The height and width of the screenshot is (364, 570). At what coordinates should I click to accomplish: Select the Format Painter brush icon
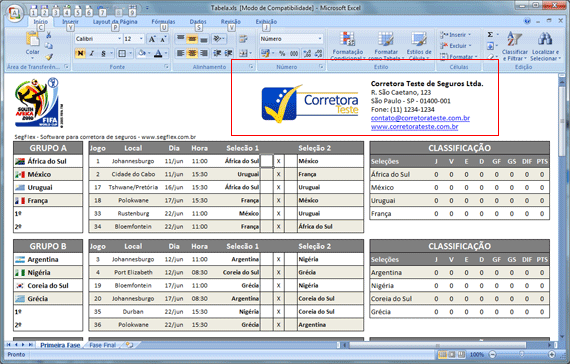click(49, 57)
